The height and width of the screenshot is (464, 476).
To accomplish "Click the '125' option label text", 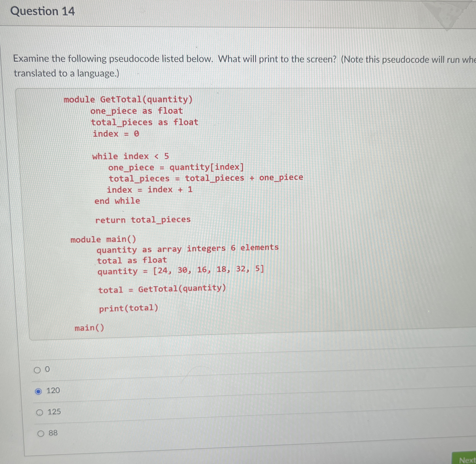I will coord(54,412).
